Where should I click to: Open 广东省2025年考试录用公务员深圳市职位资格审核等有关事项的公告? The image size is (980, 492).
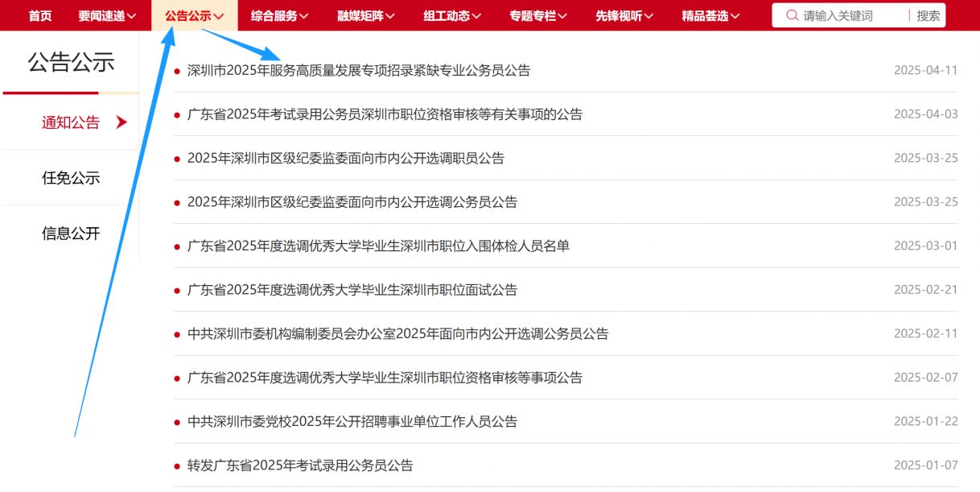385,114
